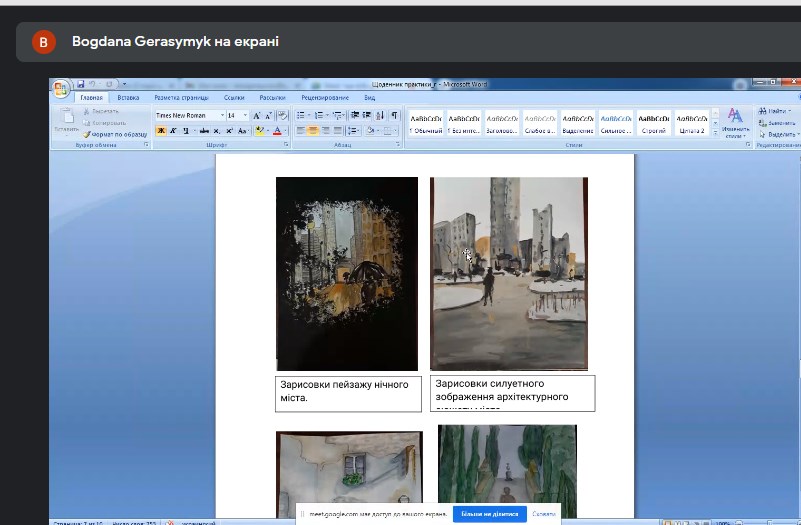801x525 pixels.
Task: Toggle strikethrough formatting
Action: pos(204,131)
